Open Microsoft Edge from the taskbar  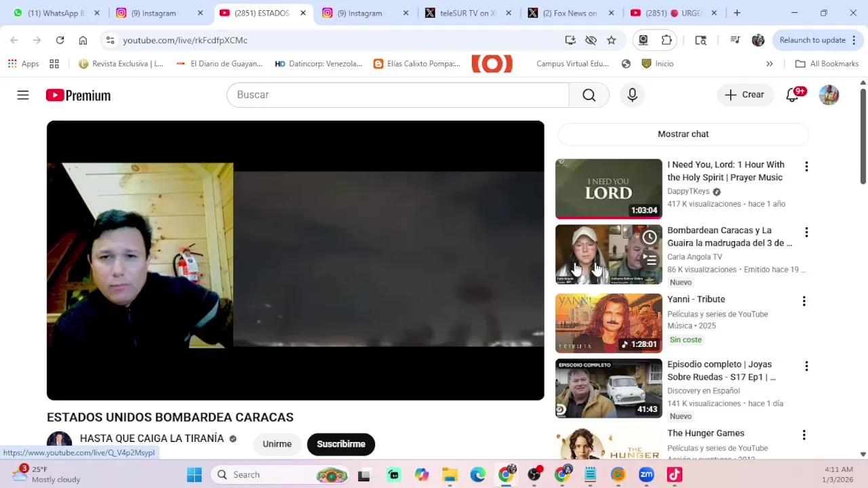pyautogui.click(x=478, y=474)
